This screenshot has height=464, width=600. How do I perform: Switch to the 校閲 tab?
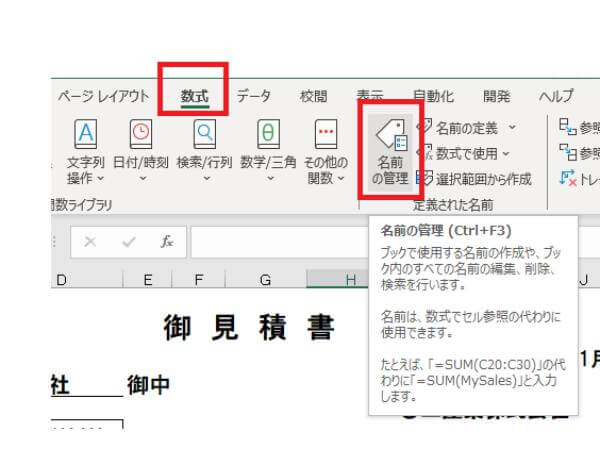pos(313,96)
